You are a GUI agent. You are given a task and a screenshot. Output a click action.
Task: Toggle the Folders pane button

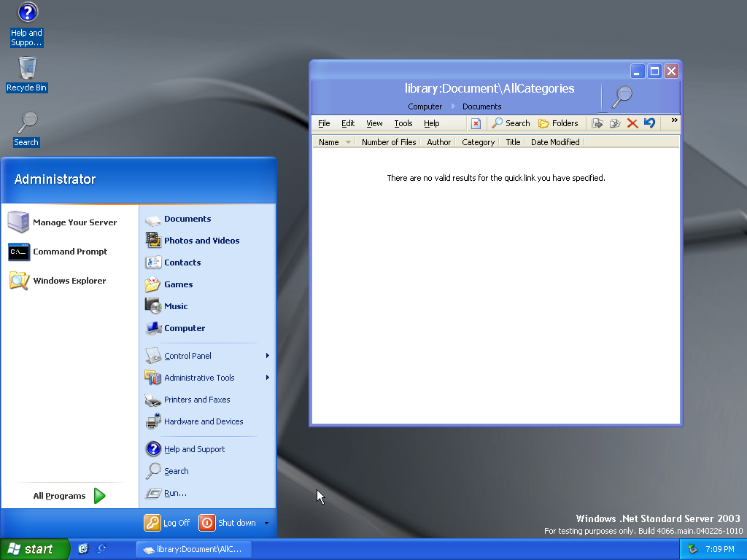click(558, 123)
